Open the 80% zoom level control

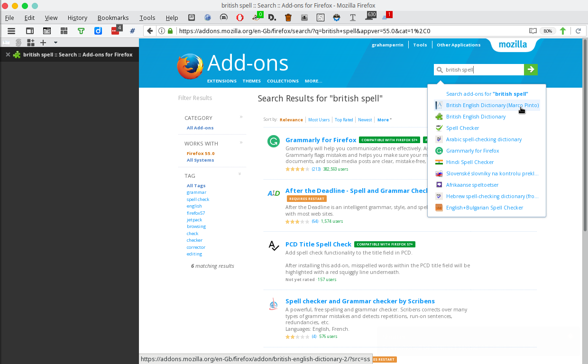pos(548,31)
